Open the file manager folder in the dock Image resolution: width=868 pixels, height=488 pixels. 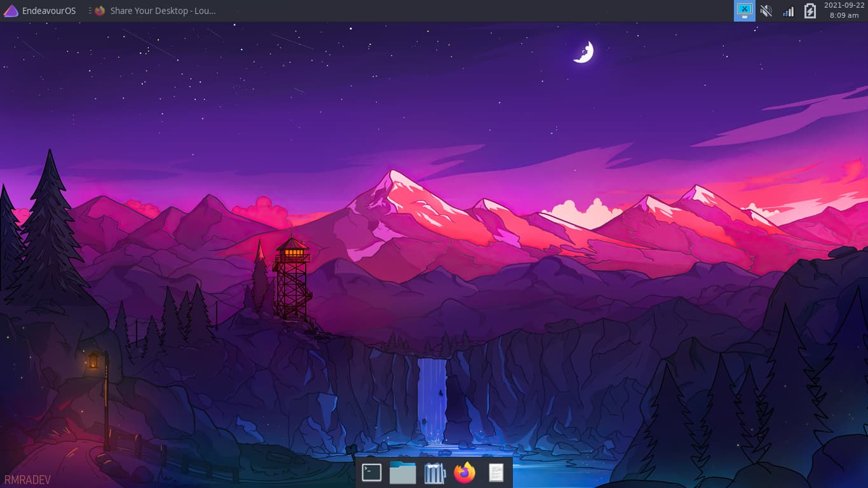[403, 473]
